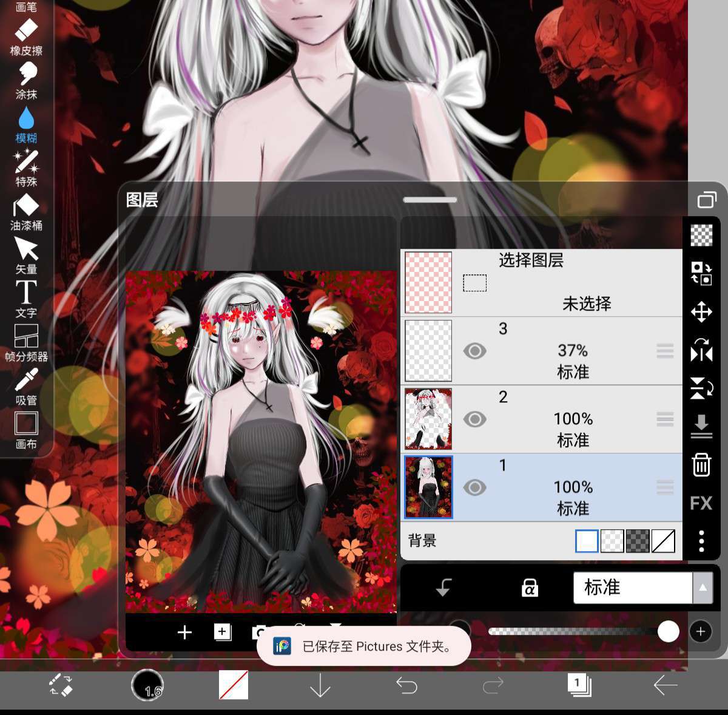Click layer 1 reorder handle
Screen dimensions: 728x715
tap(665, 487)
